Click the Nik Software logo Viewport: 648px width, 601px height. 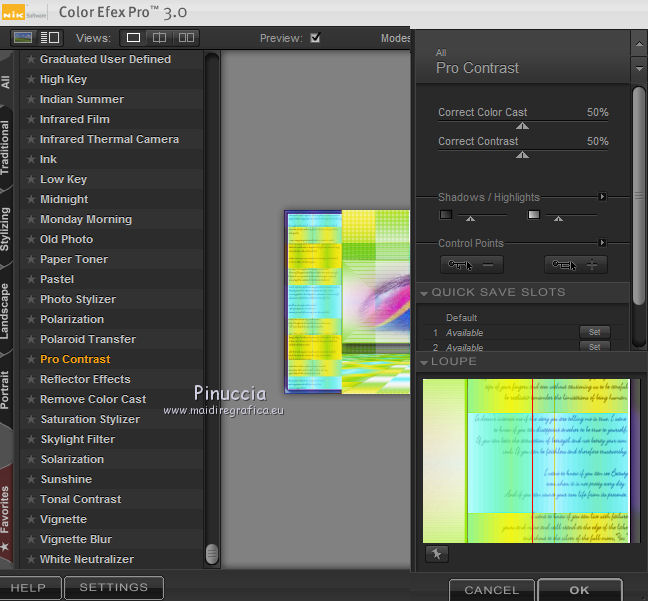click(x=24, y=13)
